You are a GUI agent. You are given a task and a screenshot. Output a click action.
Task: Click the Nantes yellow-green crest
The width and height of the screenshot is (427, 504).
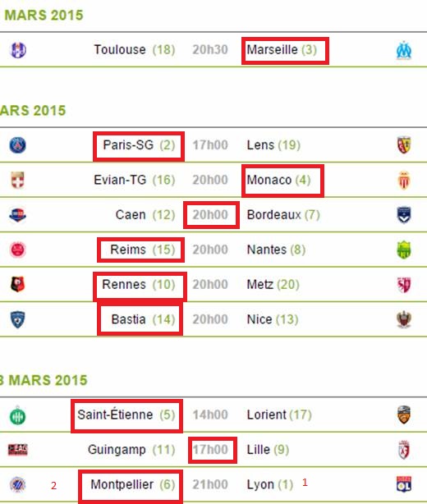click(404, 250)
